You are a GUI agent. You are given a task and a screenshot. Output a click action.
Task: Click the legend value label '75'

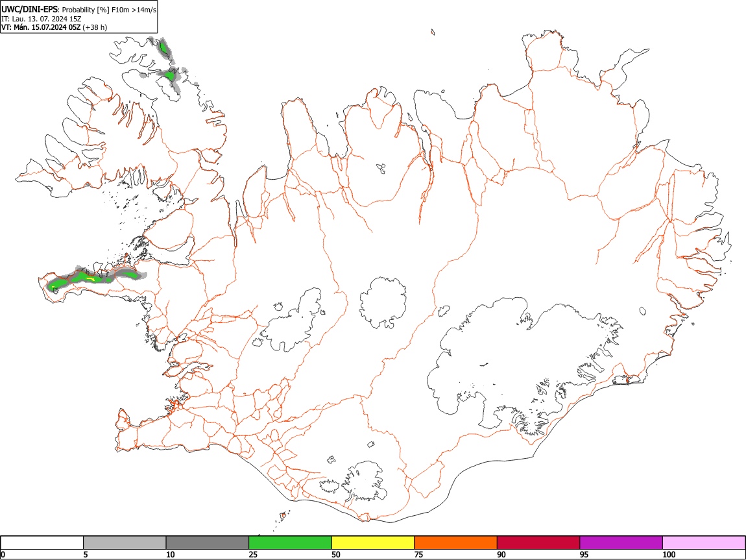418,555
